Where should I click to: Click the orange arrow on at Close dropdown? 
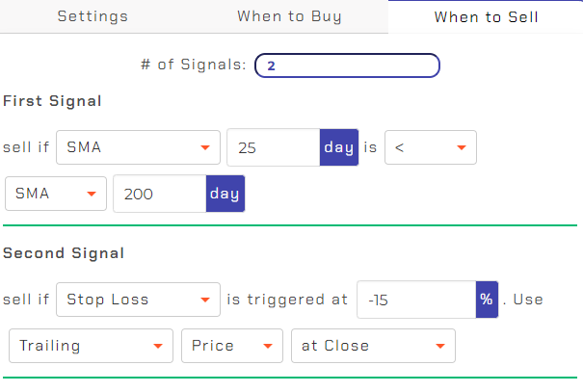point(440,346)
